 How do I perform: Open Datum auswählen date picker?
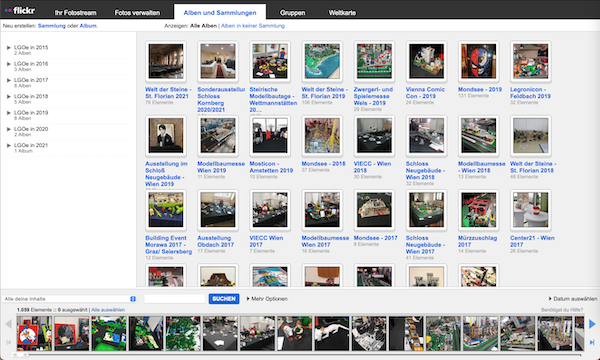pos(573,299)
